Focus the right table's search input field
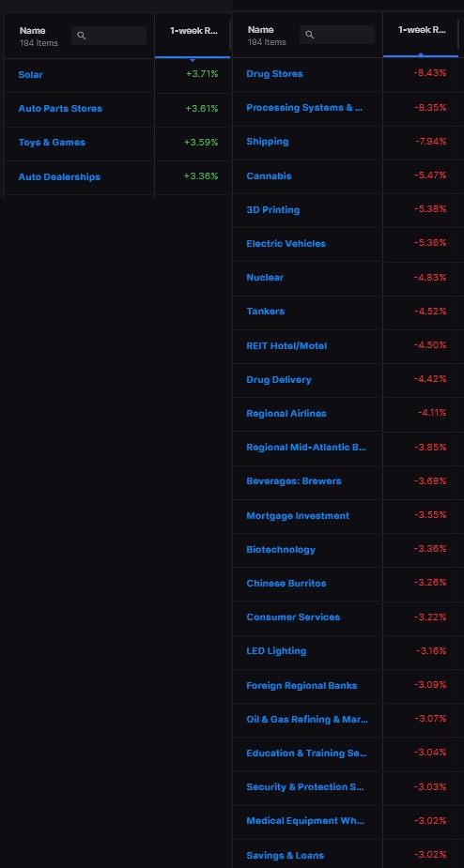Screen dimensions: 464x868 [337, 35]
